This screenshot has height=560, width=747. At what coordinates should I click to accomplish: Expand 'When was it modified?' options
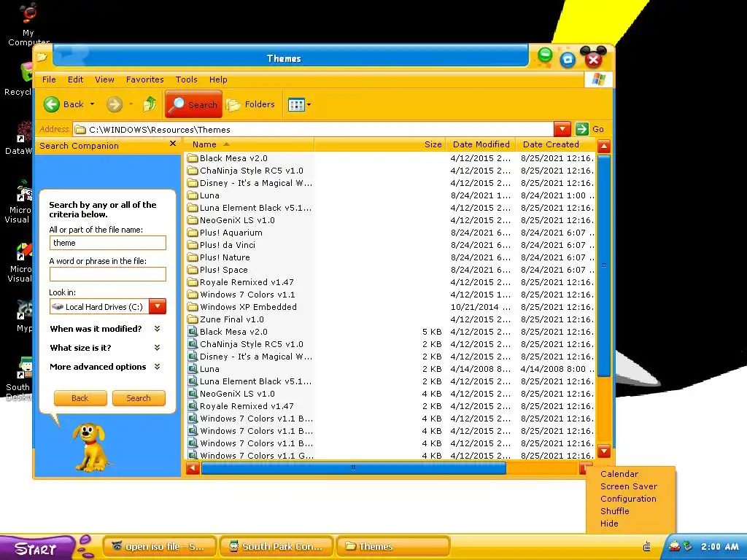158,329
